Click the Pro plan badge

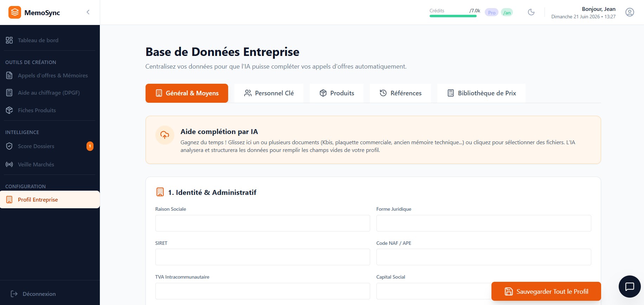click(491, 13)
